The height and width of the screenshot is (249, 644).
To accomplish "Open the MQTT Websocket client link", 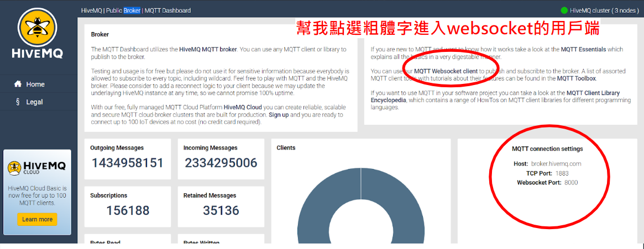I will [446, 71].
